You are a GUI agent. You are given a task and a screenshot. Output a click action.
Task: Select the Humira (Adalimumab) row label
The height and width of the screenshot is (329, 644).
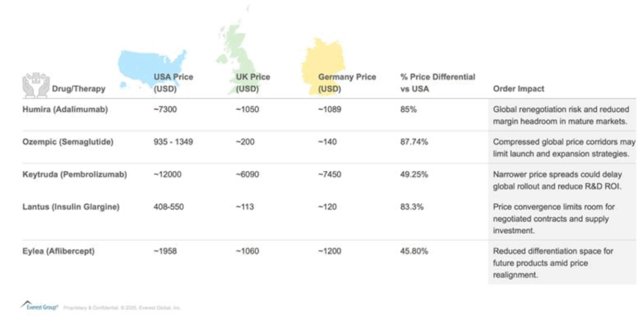click(x=65, y=109)
